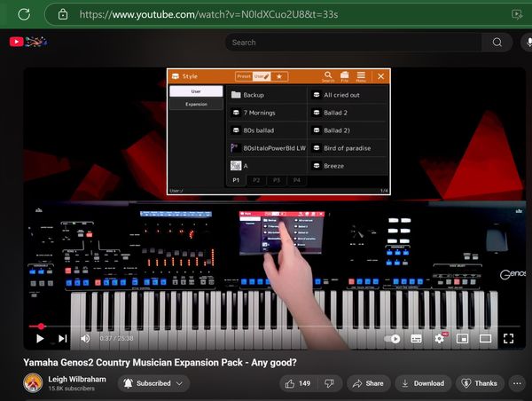This screenshot has height=401, width=532.
Task: Start voice search with microphone icon
Action: [x=528, y=43]
